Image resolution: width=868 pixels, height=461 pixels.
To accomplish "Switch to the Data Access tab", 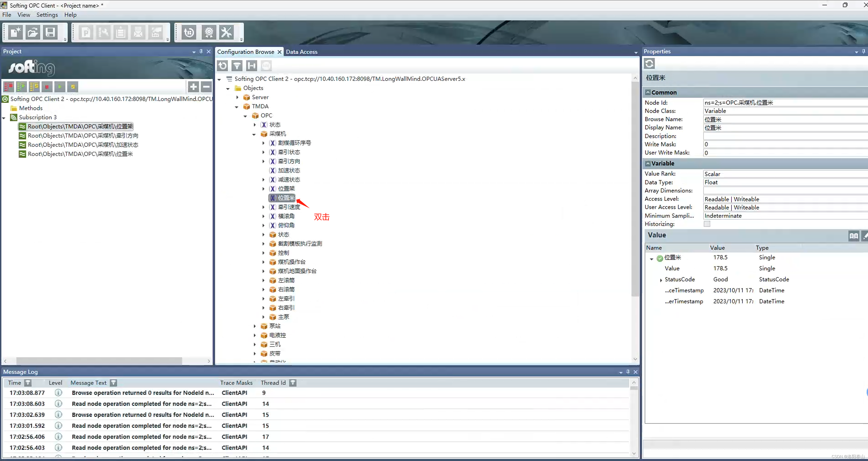I will (x=302, y=52).
